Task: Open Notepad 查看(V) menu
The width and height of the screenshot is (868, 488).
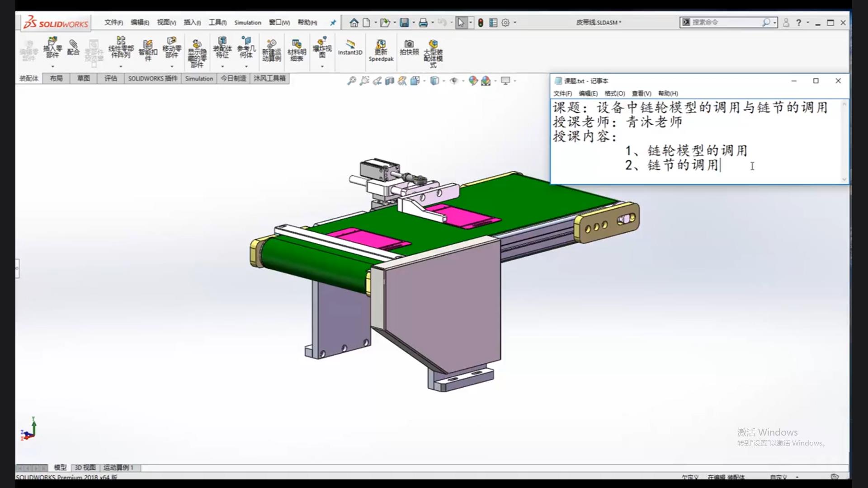Action: 641,94
